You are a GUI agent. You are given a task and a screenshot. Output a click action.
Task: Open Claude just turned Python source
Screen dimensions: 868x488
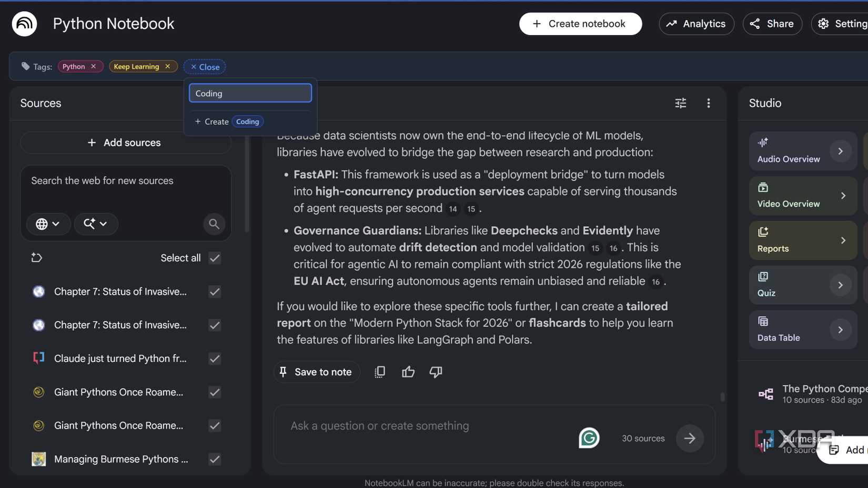click(120, 359)
